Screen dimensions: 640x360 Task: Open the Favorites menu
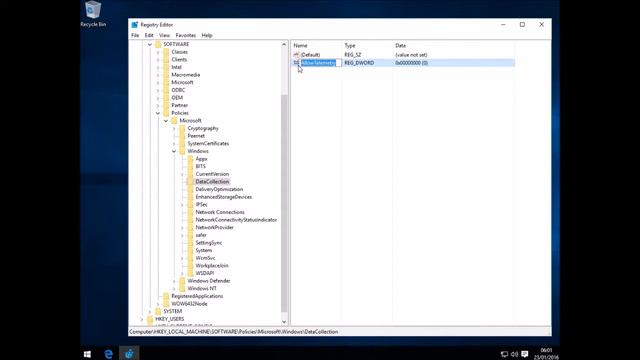click(186, 36)
